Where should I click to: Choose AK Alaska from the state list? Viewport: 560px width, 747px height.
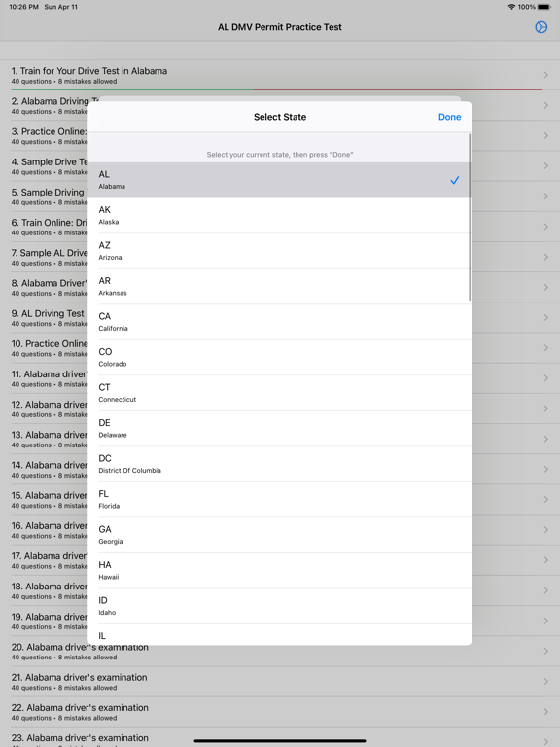coord(280,215)
